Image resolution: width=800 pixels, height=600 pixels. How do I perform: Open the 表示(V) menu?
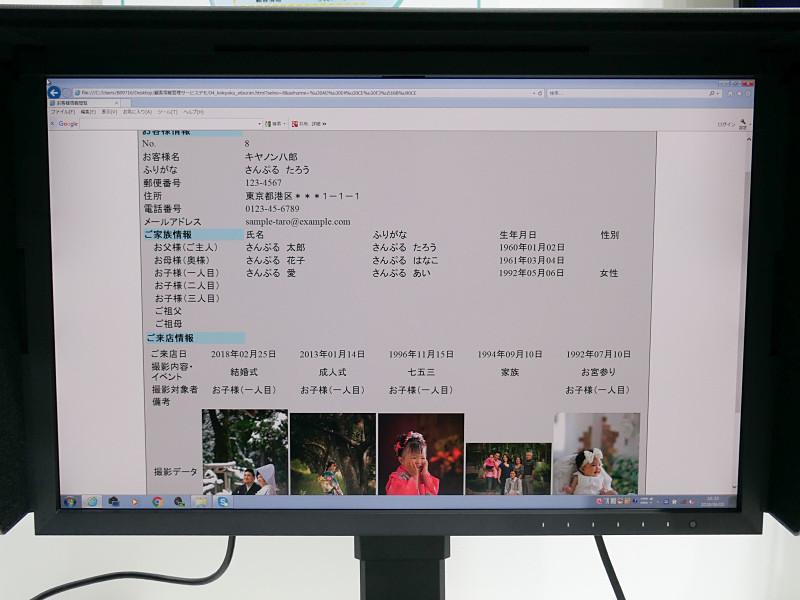[109, 112]
